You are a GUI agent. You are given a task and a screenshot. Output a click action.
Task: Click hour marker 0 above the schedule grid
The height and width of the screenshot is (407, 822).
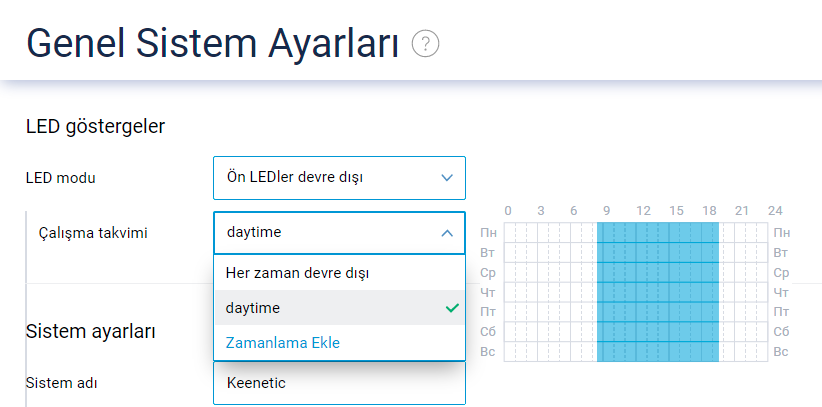pyautogui.click(x=508, y=210)
